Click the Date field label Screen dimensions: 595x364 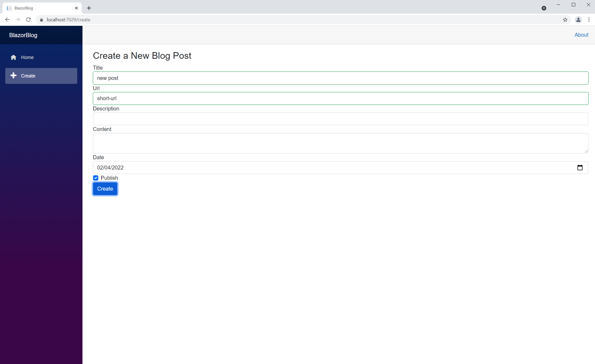point(98,157)
